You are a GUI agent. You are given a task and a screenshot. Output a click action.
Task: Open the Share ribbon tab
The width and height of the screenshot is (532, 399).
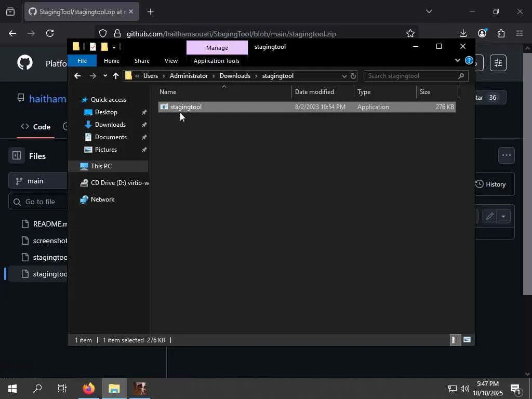(x=142, y=61)
